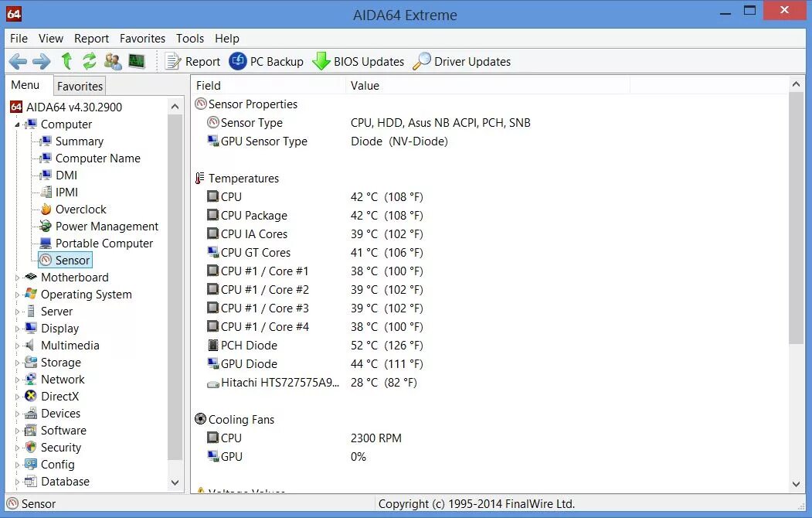Go back with the blue left arrow

point(18,62)
